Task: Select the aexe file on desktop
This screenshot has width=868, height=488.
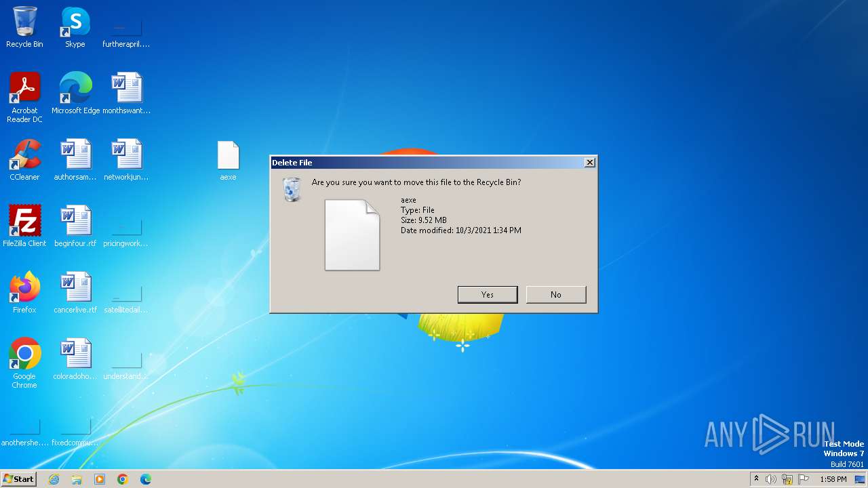Action: (229, 160)
